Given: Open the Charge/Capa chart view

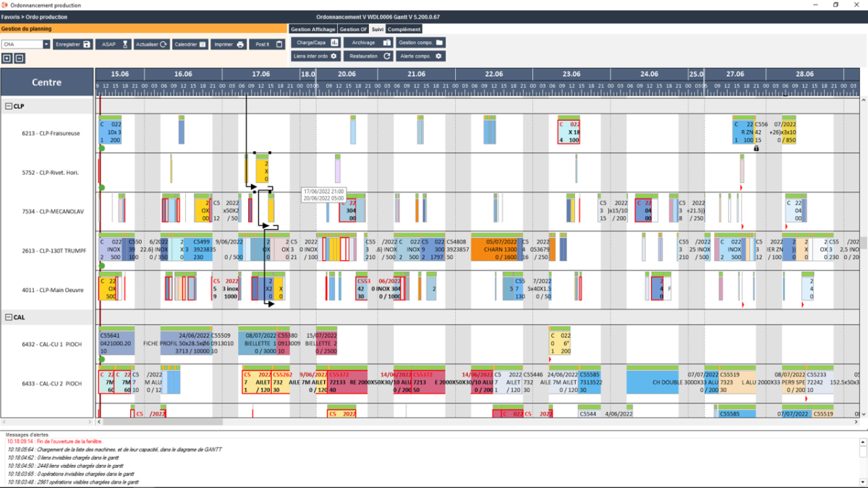Looking at the screenshot, I should point(315,43).
